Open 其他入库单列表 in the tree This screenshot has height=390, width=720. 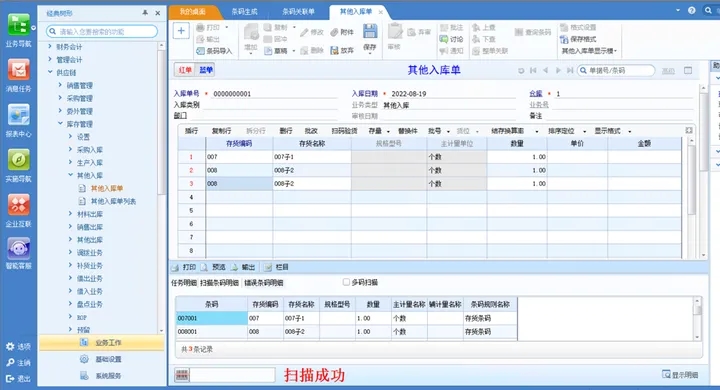[x=113, y=201]
